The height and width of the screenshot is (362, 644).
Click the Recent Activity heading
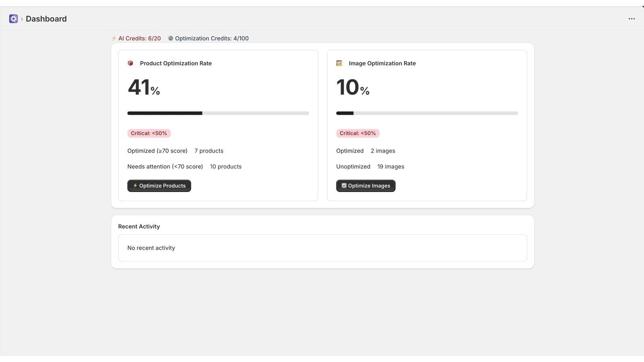[139, 226]
